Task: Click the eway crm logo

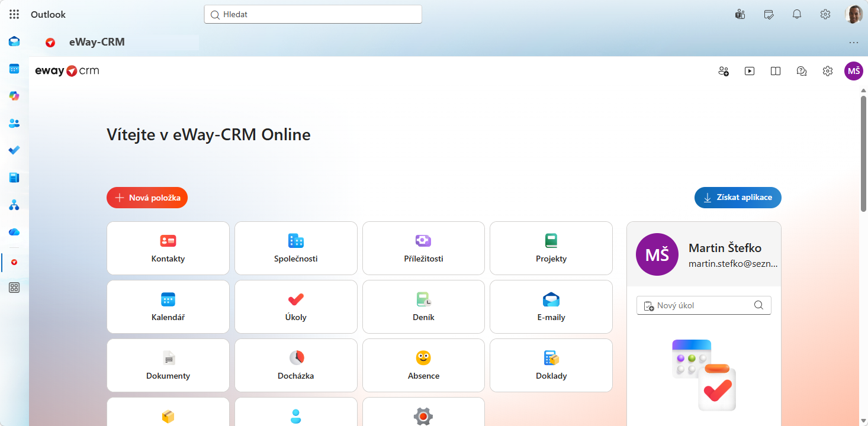Action: [67, 71]
